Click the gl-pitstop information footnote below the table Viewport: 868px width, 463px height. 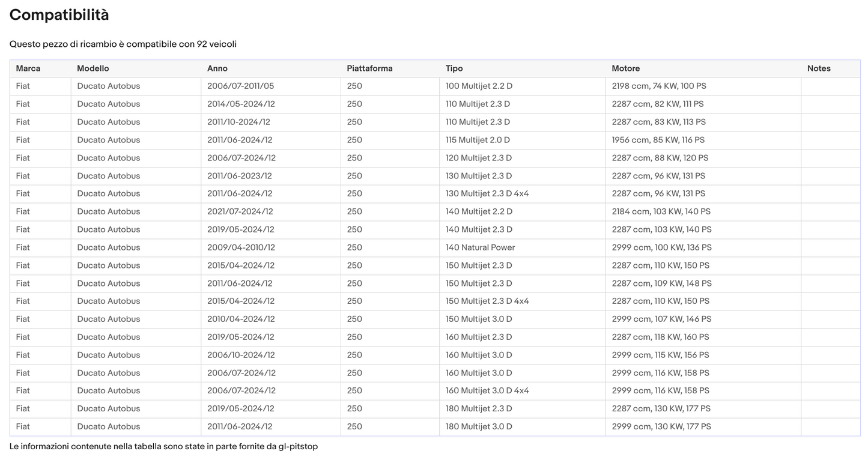pyautogui.click(x=163, y=447)
